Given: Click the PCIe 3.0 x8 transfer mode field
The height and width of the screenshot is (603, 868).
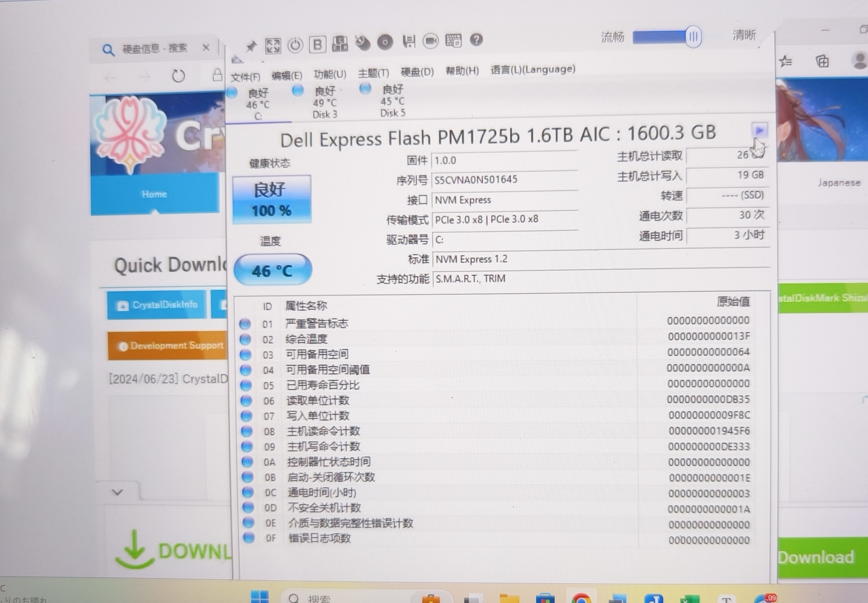Looking at the screenshot, I should [505, 220].
